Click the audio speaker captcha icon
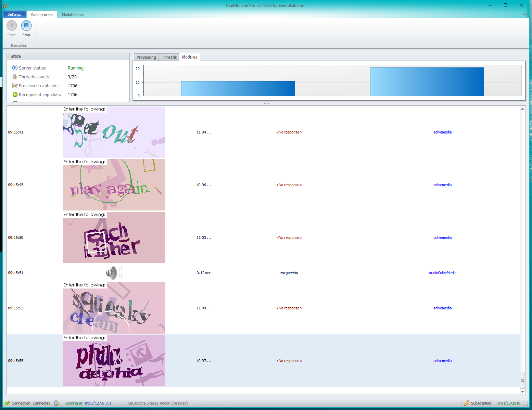This screenshot has height=410, width=532. 114,273
